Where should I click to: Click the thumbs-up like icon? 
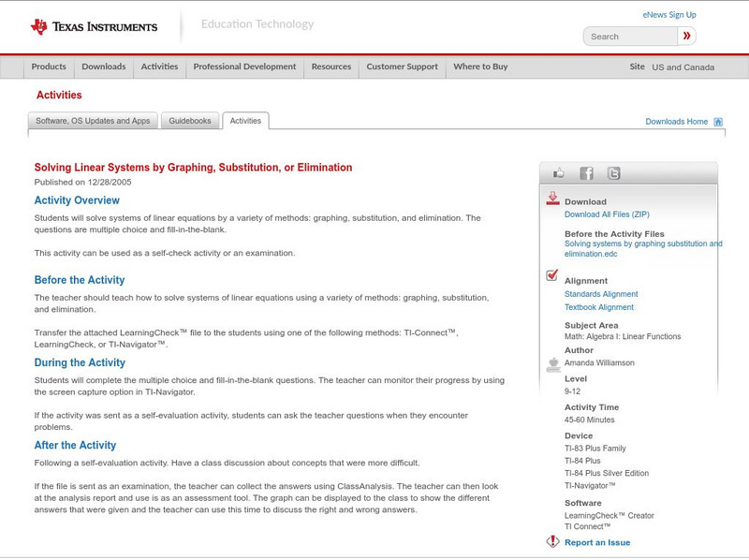point(558,173)
